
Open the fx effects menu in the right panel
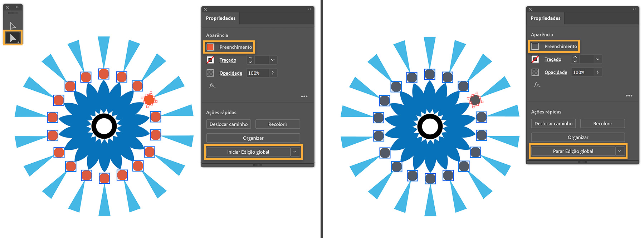coord(537,85)
